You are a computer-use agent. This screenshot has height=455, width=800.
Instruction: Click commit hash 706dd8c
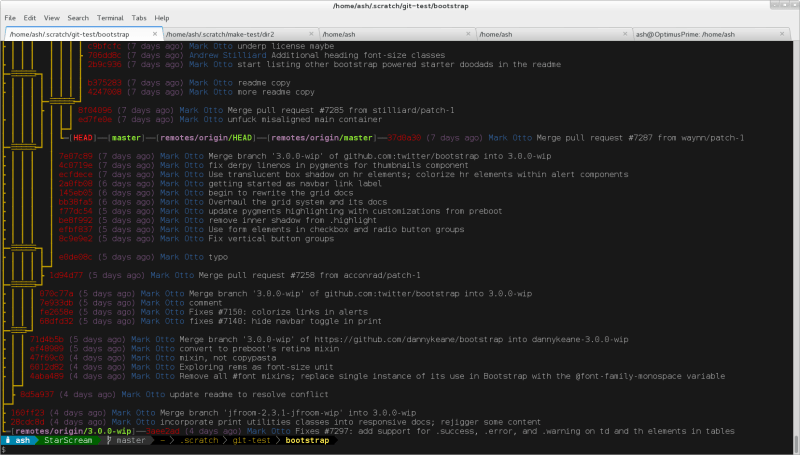[x=105, y=55]
